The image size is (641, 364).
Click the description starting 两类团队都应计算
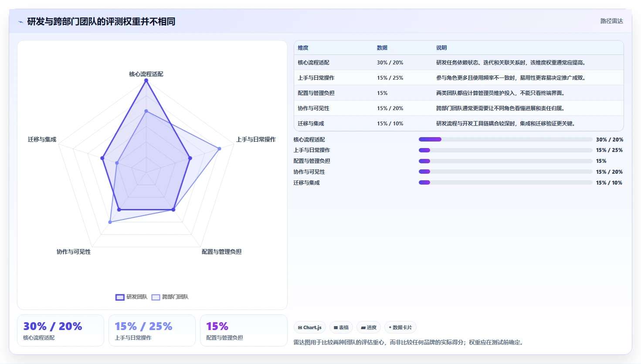tap(501, 93)
